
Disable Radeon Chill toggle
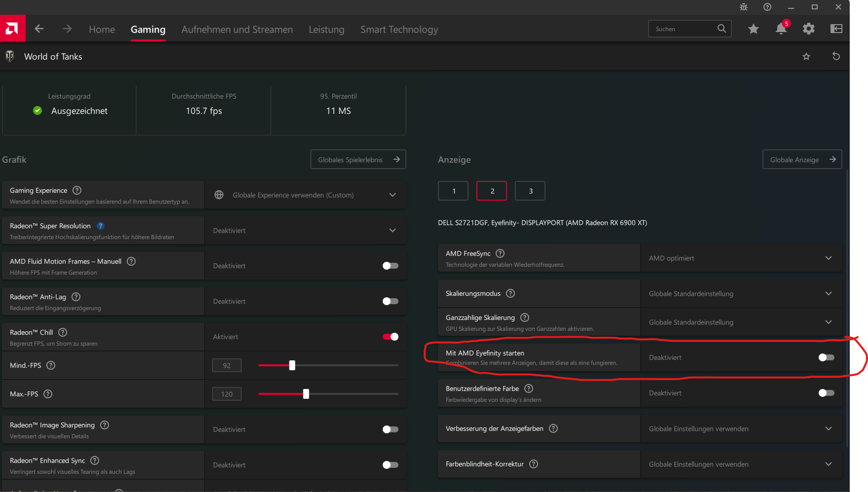pyautogui.click(x=390, y=337)
